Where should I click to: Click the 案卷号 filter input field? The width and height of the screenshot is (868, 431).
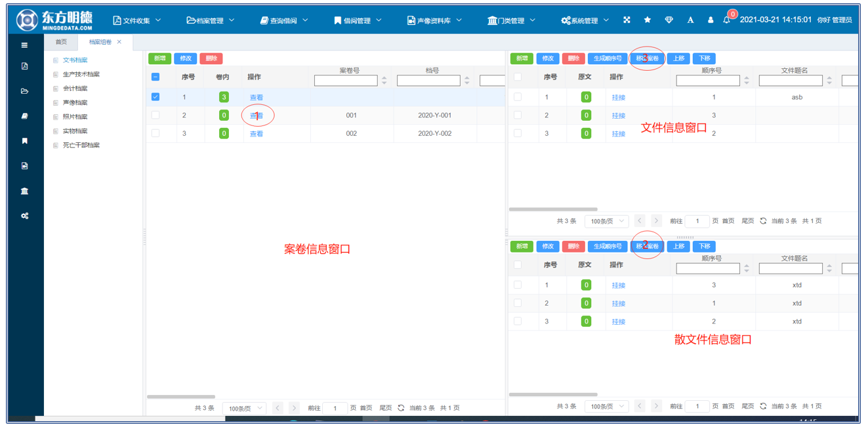click(x=346, y=81)
